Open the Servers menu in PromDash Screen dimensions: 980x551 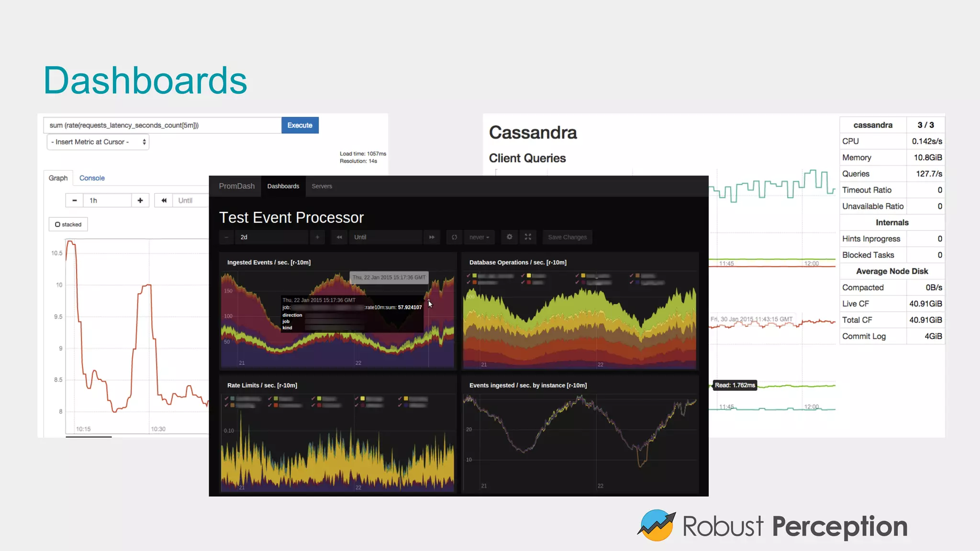point(322,186)
